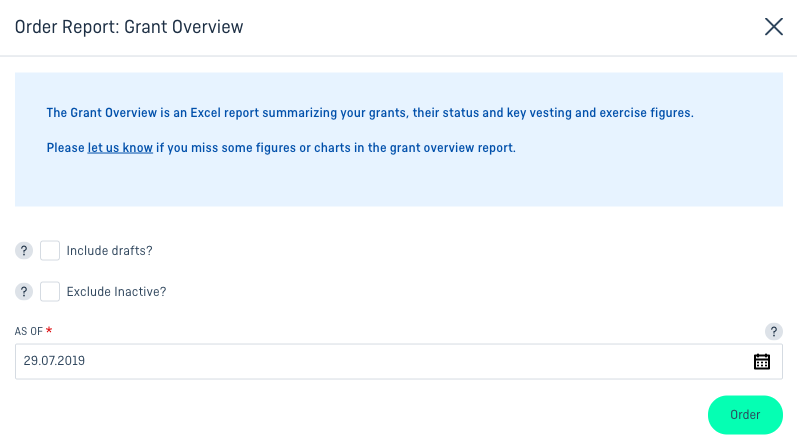Show help for Include drafts option
This screenshot has height=442, width=797.
click(x=24, y=250)
